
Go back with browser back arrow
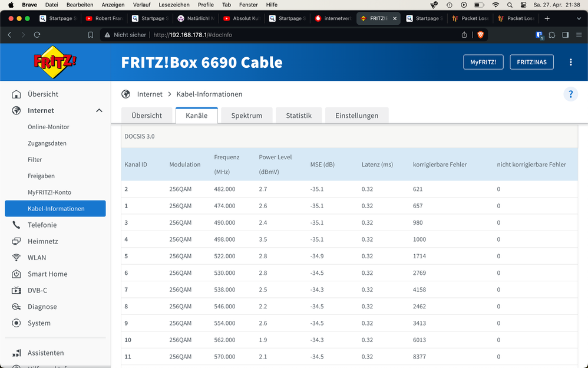[x=10, y=35]
